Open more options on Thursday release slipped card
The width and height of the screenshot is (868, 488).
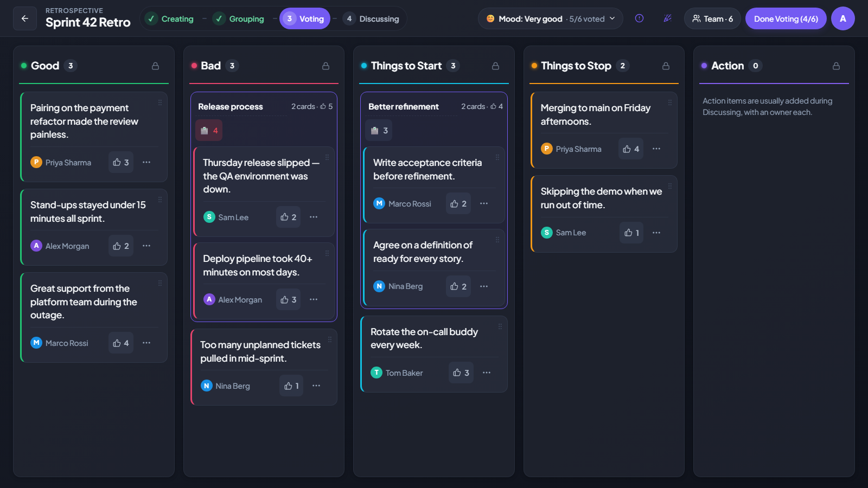pos(314,217)
